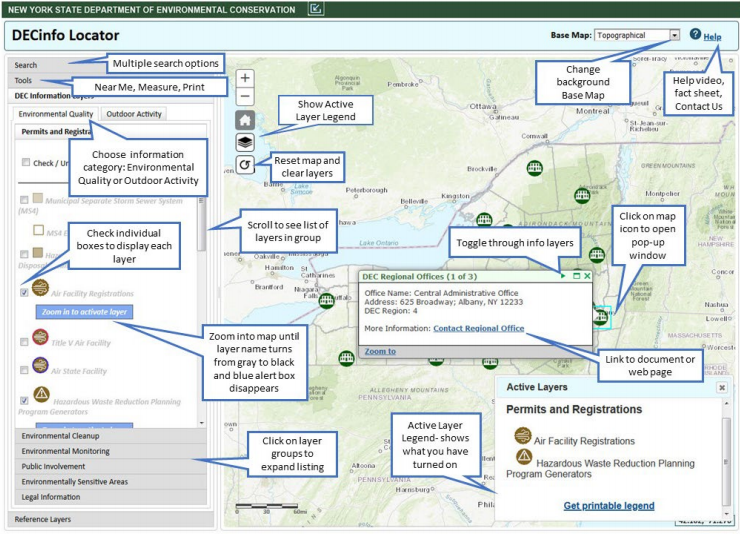Click the edit icon beside the department title
Viewport: 740px width, 534px height.
[316, 8]
